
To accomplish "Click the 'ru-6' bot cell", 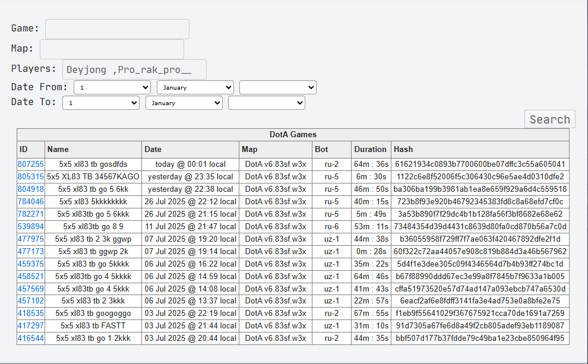I will [x=332, y=226].
